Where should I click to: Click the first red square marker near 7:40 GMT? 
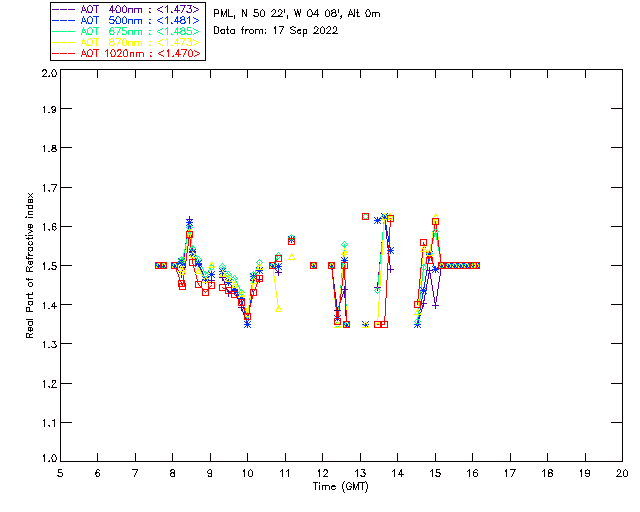[x=158, y=265]
